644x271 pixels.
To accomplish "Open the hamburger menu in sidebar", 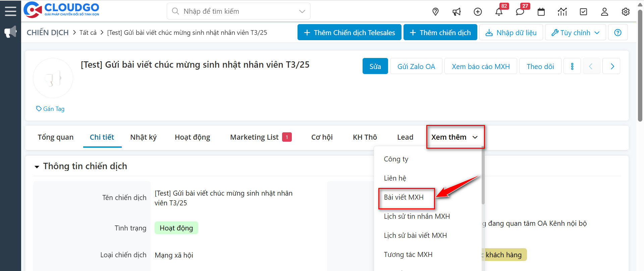I will click(x=10, y=11).
